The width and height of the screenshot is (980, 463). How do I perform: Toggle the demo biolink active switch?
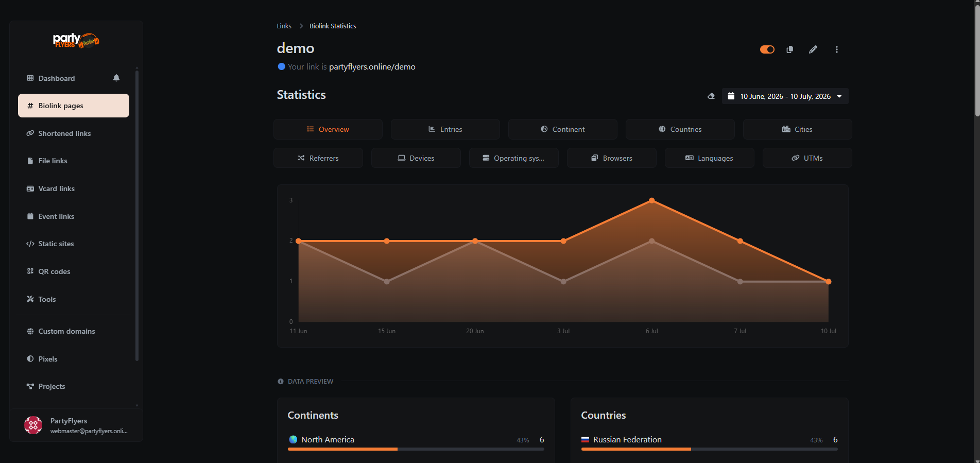point(767,49)
